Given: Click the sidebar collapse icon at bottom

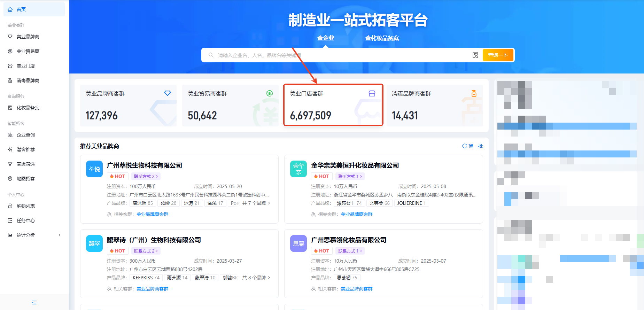Looking at the screenshot, I should pyautogui.click(x=34, y=302).
